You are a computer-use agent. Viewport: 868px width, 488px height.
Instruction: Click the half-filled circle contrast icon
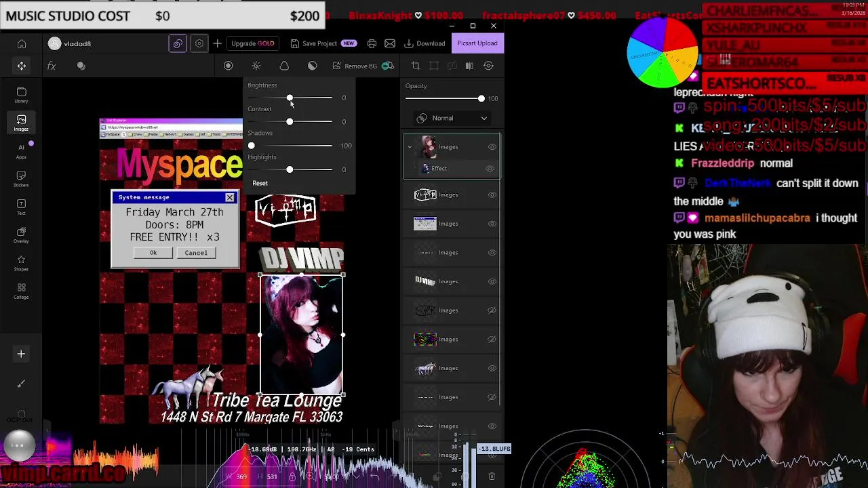click(312, 66)
